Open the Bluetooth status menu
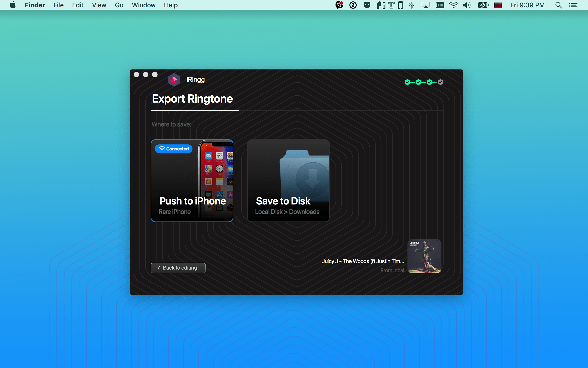The image size is (588, 368). pos(411,5)
